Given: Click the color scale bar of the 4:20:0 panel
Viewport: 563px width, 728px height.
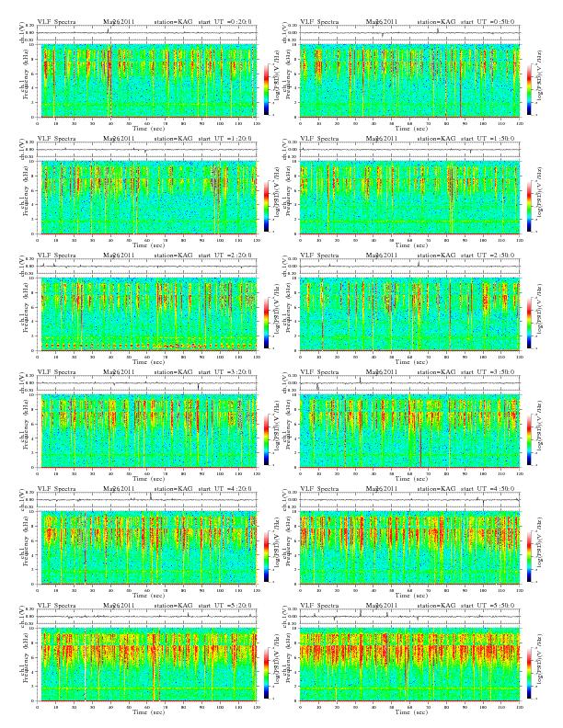Looking at the screenshot, I should point(266,556).
